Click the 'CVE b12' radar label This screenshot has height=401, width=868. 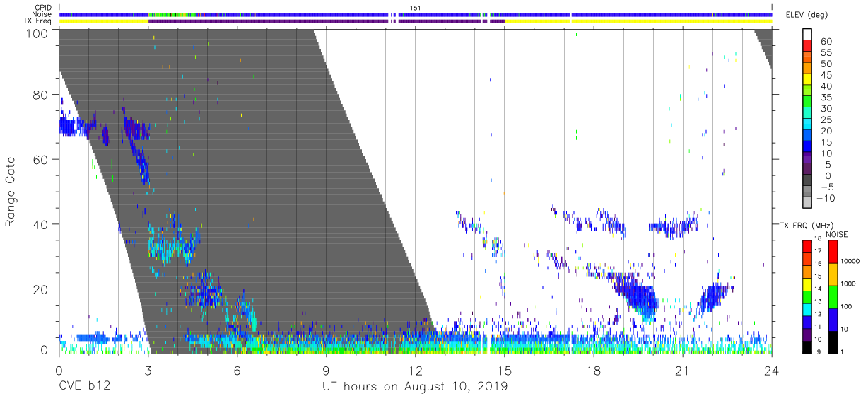[x=84, y=387]
